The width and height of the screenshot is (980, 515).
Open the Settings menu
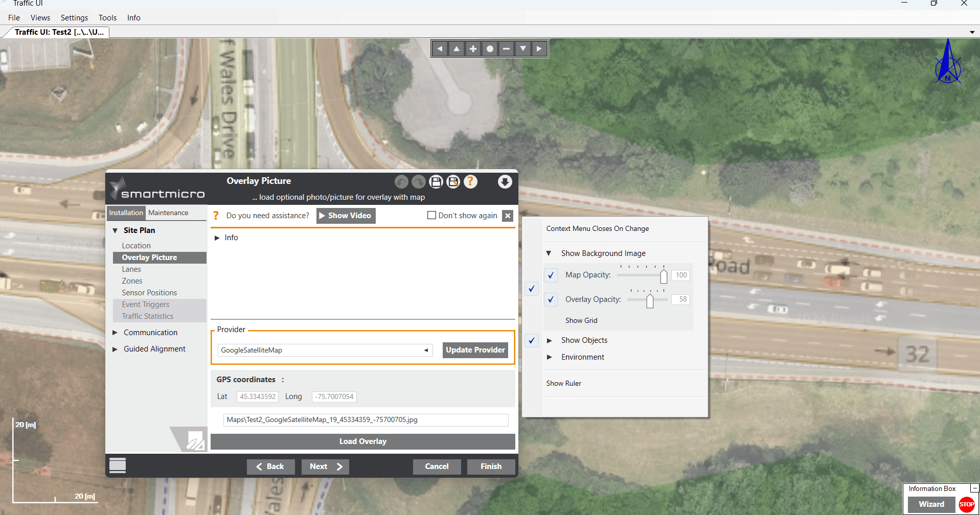pos(75,18)
